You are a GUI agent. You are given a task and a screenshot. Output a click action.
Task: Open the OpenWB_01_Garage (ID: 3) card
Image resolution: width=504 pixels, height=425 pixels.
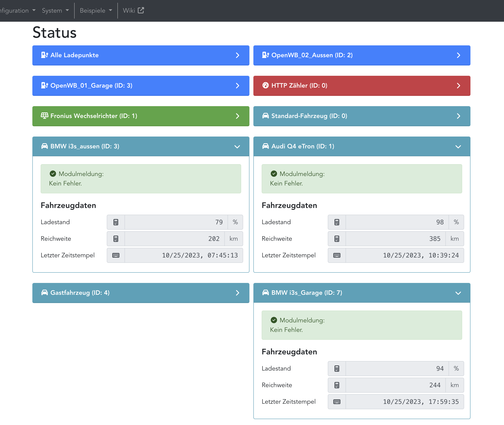point(141,85)
